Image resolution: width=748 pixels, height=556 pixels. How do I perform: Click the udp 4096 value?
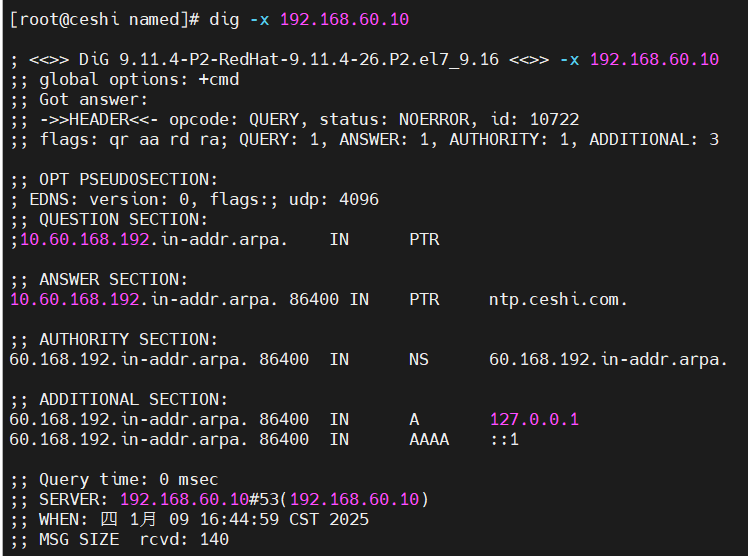pyautogui.click(x=333, y=199)
